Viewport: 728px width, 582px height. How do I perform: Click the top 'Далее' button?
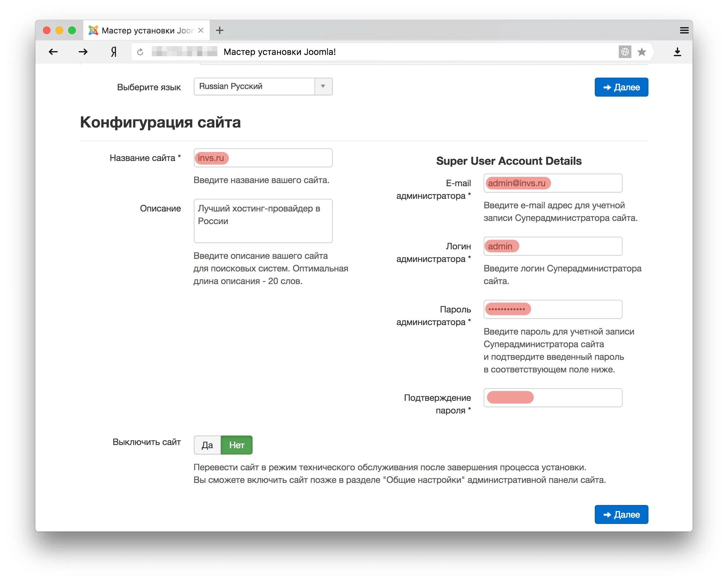(x=621, y=87)
